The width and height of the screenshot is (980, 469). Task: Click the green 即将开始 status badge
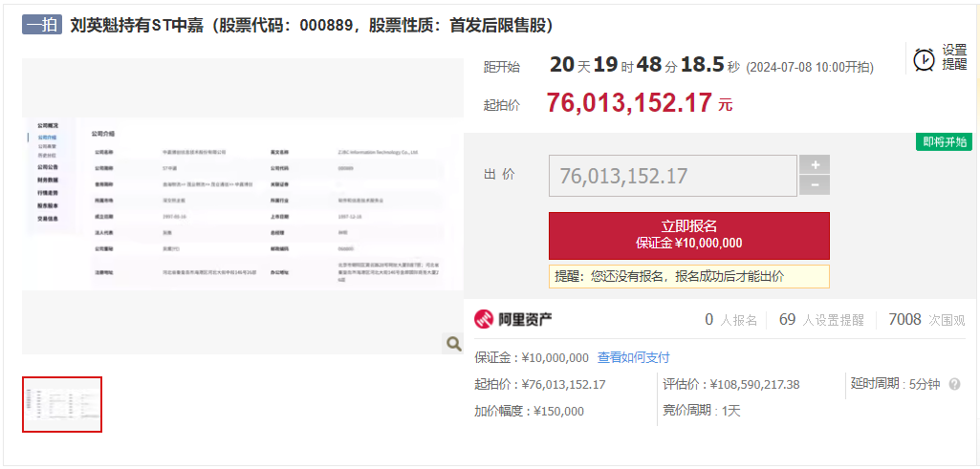click(944, 142)
